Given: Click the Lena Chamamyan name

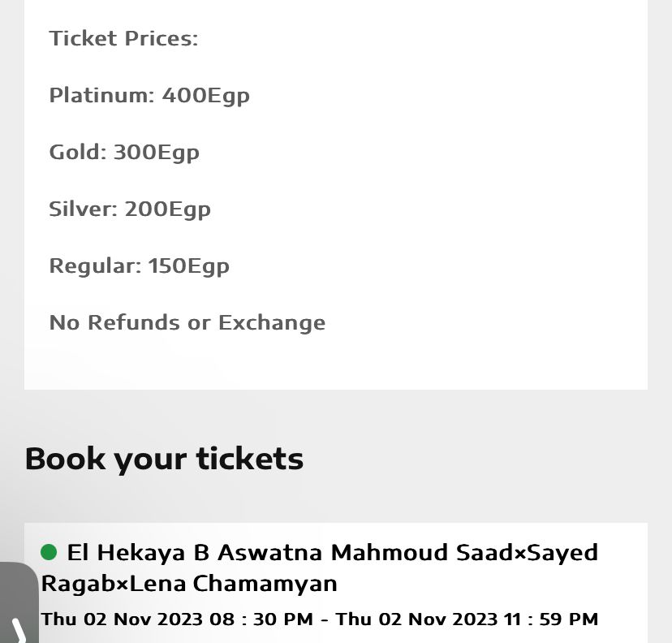Looking at the screenshot, I should point(234,584).
